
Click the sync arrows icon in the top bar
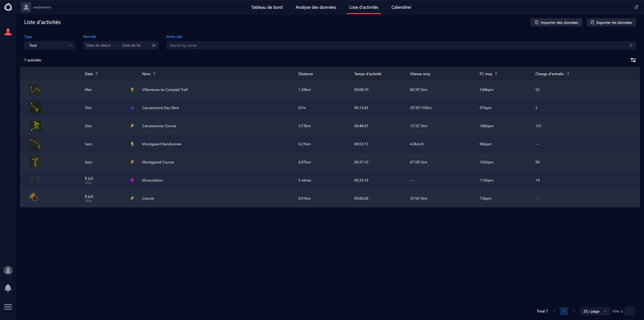(636, 7)
